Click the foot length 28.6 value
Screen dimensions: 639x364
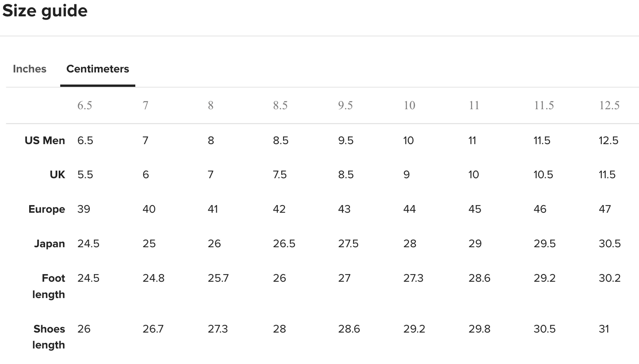point(479,278)
